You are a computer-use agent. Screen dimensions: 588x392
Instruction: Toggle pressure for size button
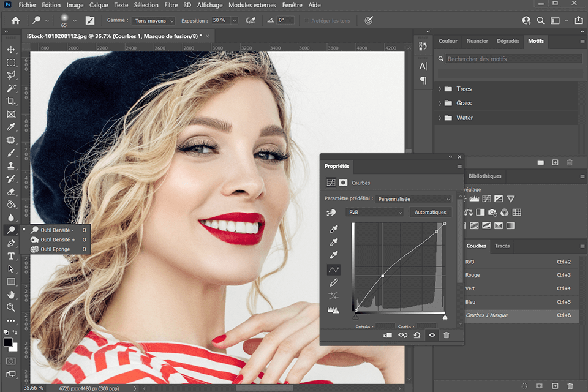pyautogui.click(x=369, y=20)
